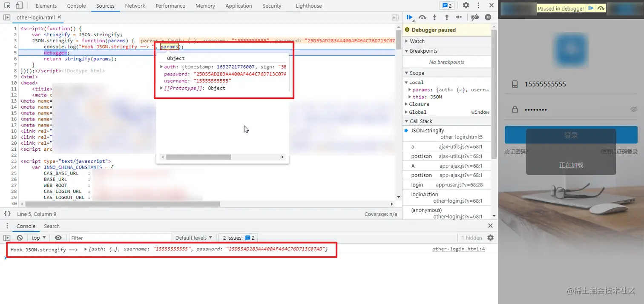This screenshot has width=644, height=304.
Task: Step over from the Paused in debugger overlay
Action: (601, 8)
